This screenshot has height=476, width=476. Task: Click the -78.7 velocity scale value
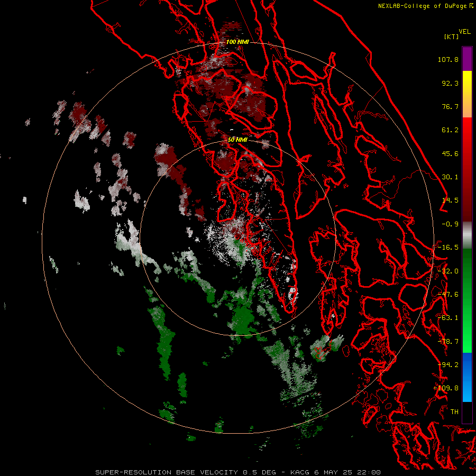pyautogui.click(x=448, y=342)
